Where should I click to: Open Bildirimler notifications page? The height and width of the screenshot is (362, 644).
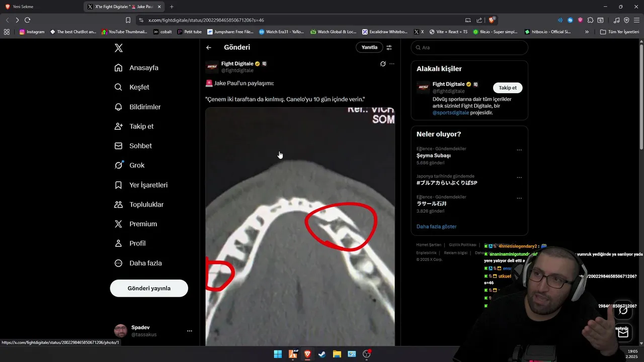[137, 107]
